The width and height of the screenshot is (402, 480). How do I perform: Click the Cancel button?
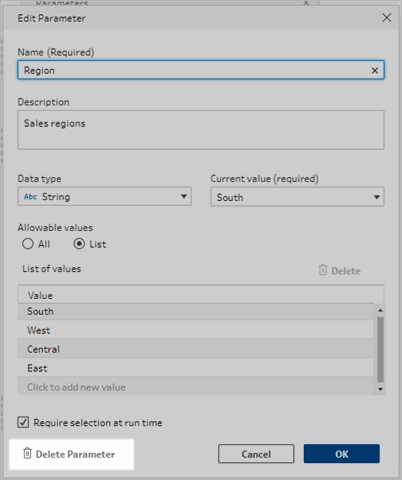256,454
